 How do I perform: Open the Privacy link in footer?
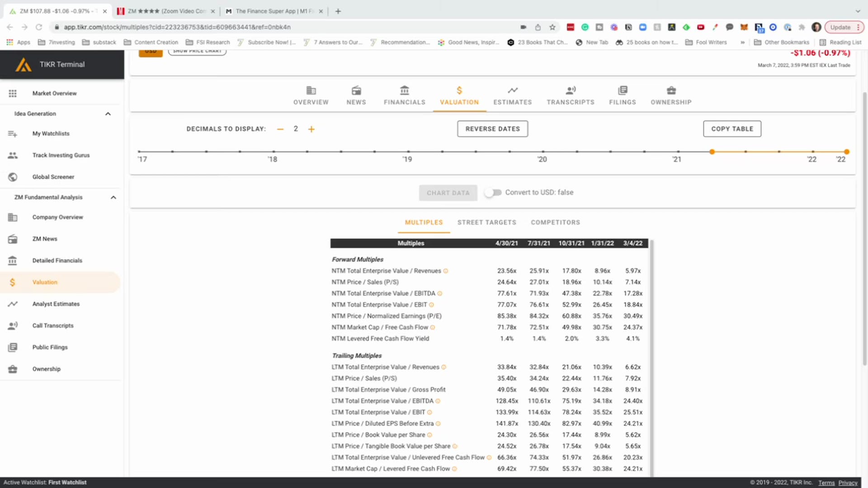(x=848, y=483)
